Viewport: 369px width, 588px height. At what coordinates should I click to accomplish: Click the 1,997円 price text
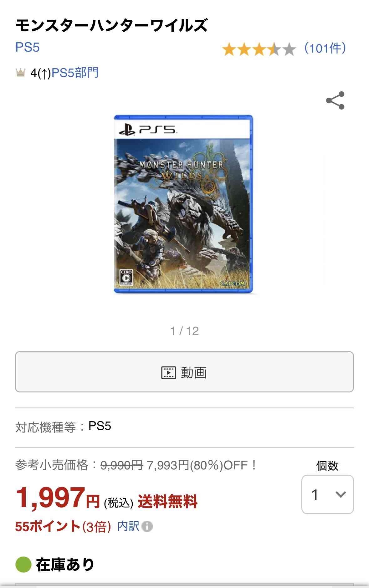(58, 498)
